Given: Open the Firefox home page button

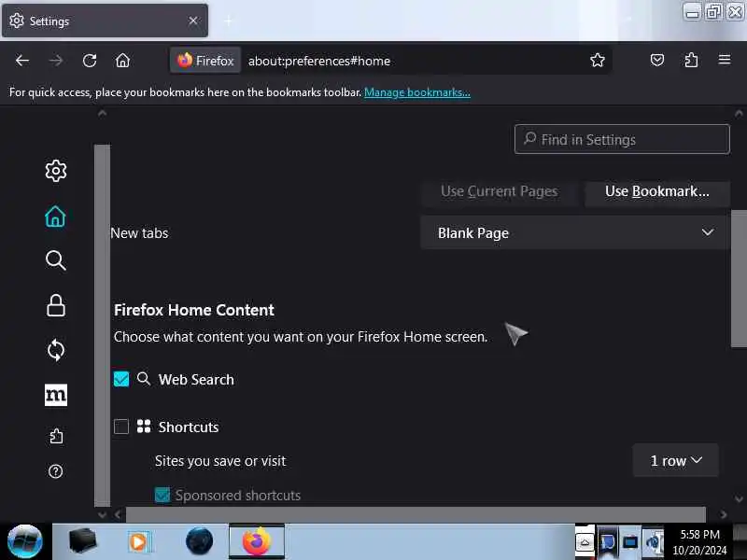Looking at the screenshot, I should point(123,61).
